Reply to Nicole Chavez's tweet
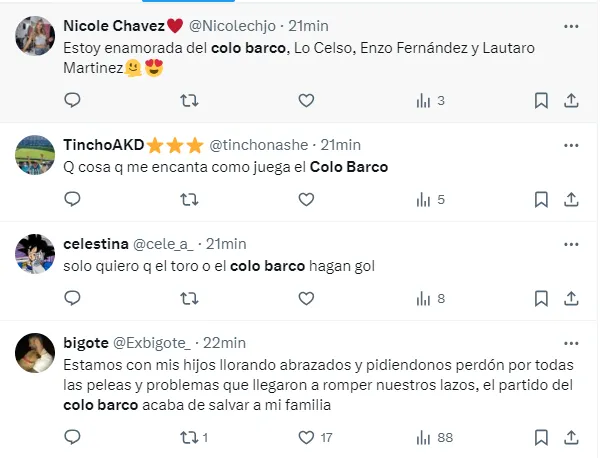This screenshot has width=600, height=458. 71,100
